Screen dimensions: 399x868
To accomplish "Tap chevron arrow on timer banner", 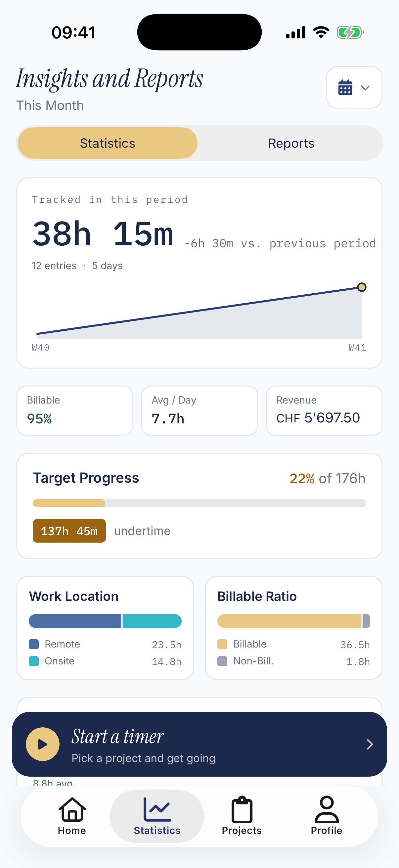I will pos(370,744).
